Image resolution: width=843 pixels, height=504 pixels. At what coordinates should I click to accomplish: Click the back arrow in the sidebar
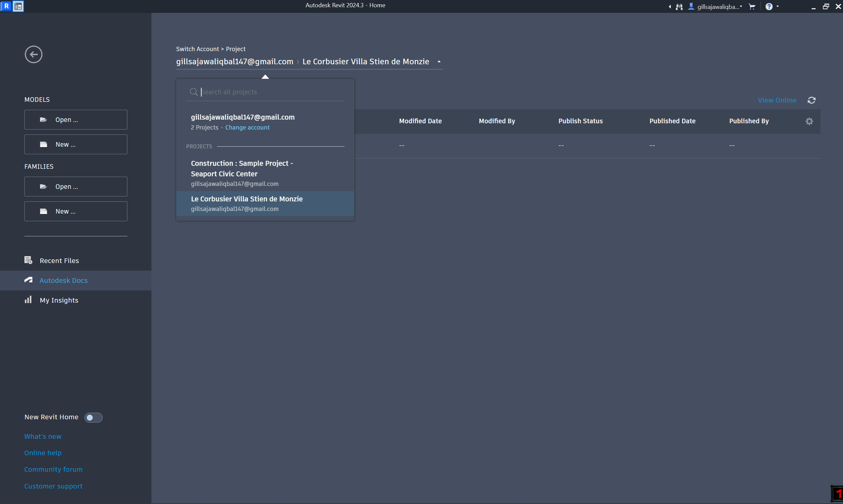coord(33,54)
